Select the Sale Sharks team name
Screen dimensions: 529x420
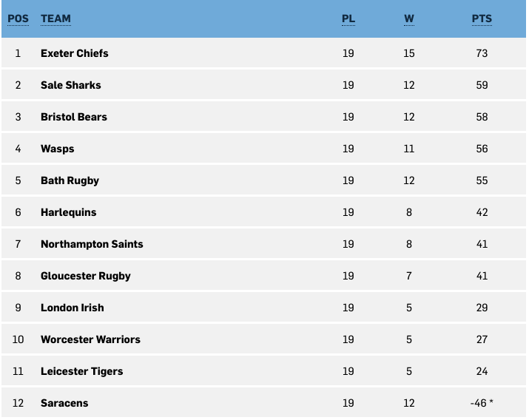(71, 85)
